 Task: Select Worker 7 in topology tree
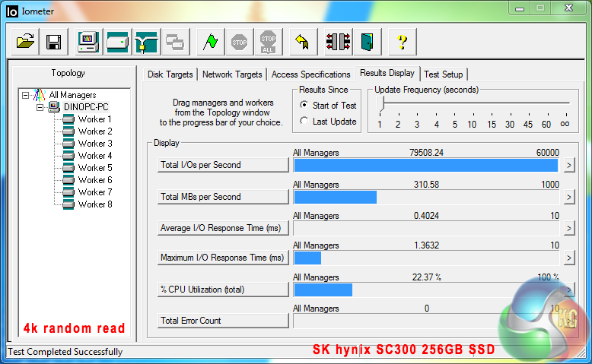[x=95, y=192]
